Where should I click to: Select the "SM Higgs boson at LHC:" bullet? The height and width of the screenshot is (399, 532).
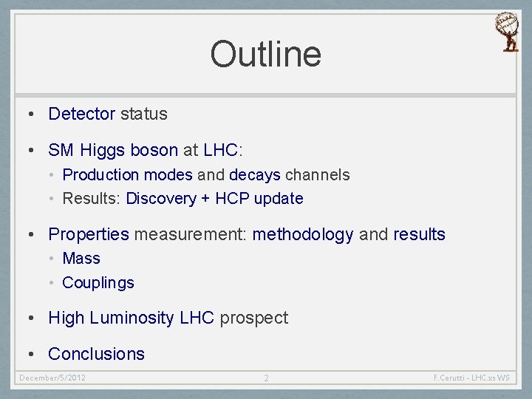click(145, 150)
